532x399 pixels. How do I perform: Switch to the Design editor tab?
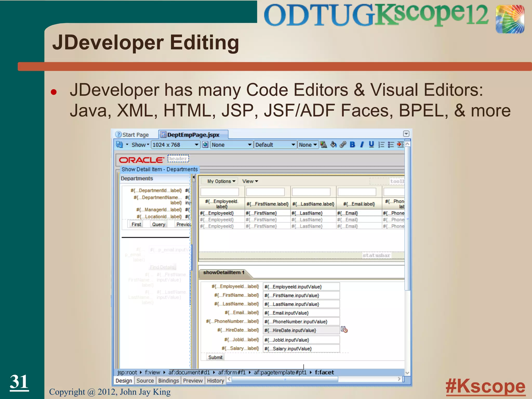point(124,381)
